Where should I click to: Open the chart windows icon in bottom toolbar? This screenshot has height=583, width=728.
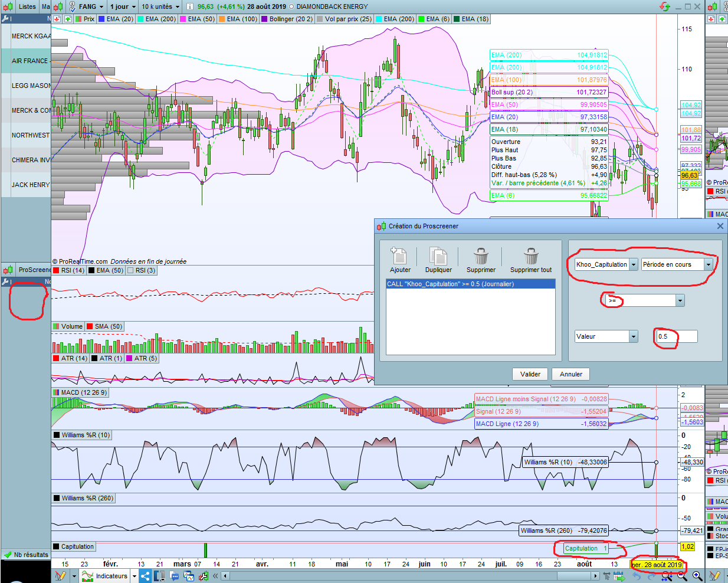(x=188, y=575)
